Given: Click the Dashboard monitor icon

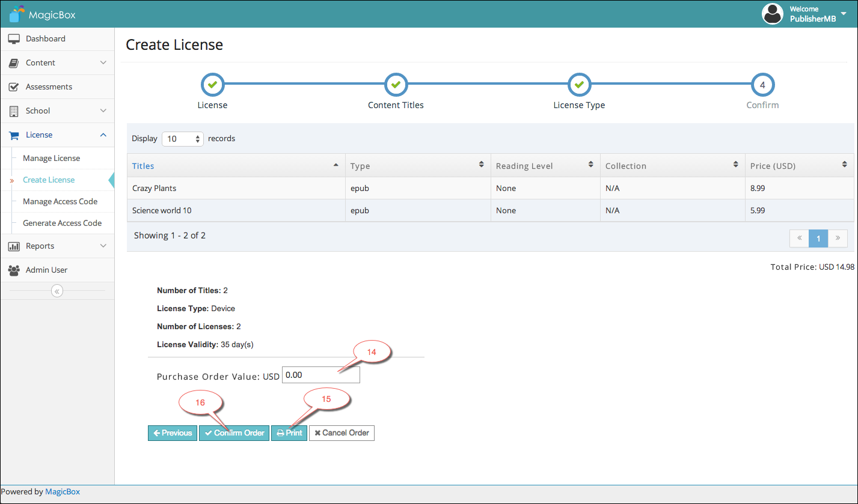Looking at the screenshot, I should (x=14, y=39).
